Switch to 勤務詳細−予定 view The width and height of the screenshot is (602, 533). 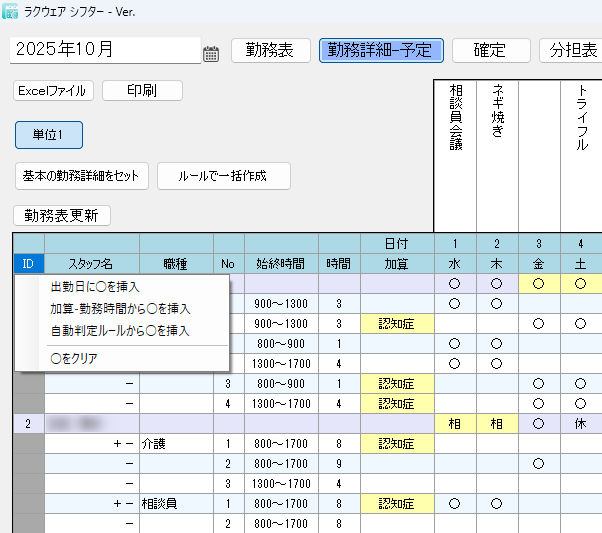click(x=381, y=50)
